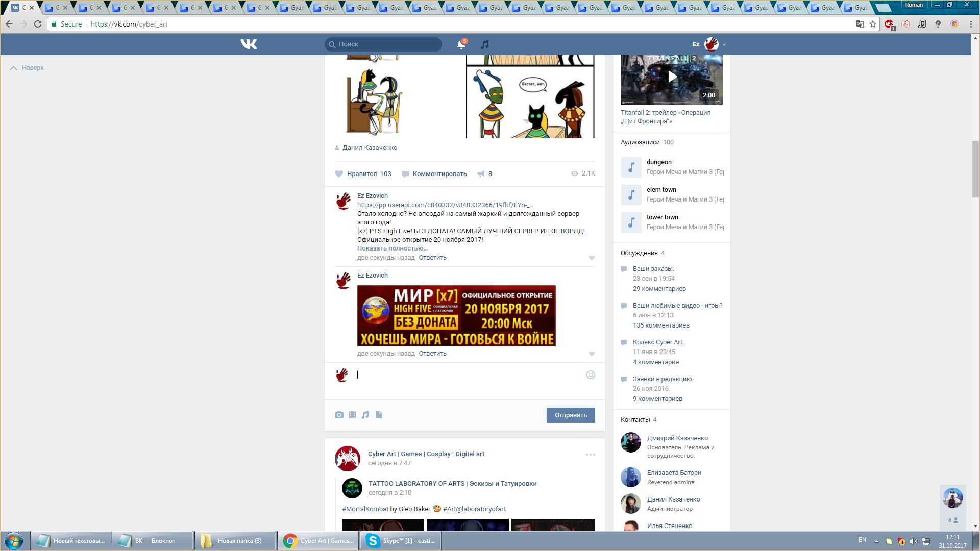980x551 pixels.
Task: Open the Кодекс Cyber Art discussion
Action: 658,342
